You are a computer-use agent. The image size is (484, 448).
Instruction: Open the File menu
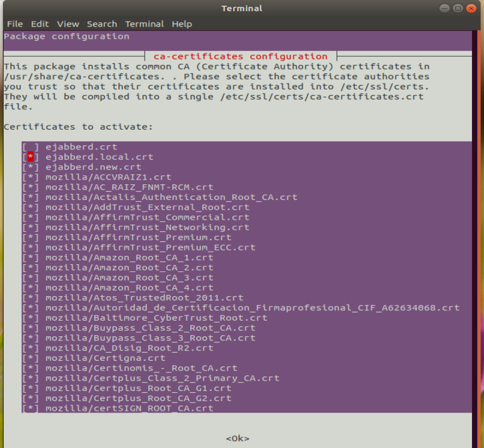15,24
